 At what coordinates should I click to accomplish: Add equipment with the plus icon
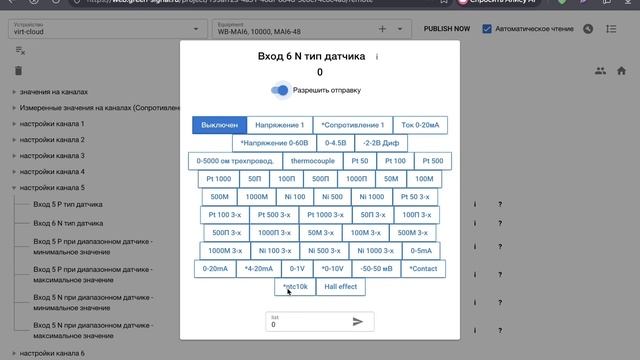click(382, 29)
